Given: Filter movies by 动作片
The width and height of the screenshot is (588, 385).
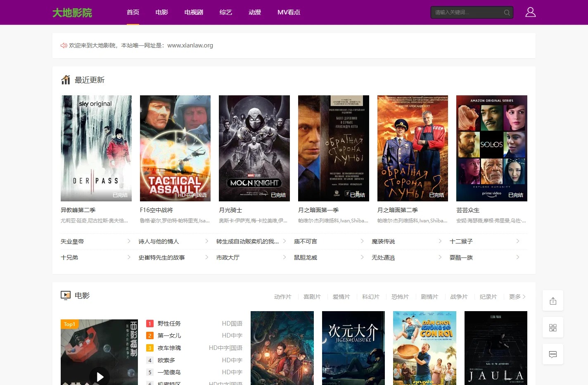Looking at the screenshot, I should point(283,297).
